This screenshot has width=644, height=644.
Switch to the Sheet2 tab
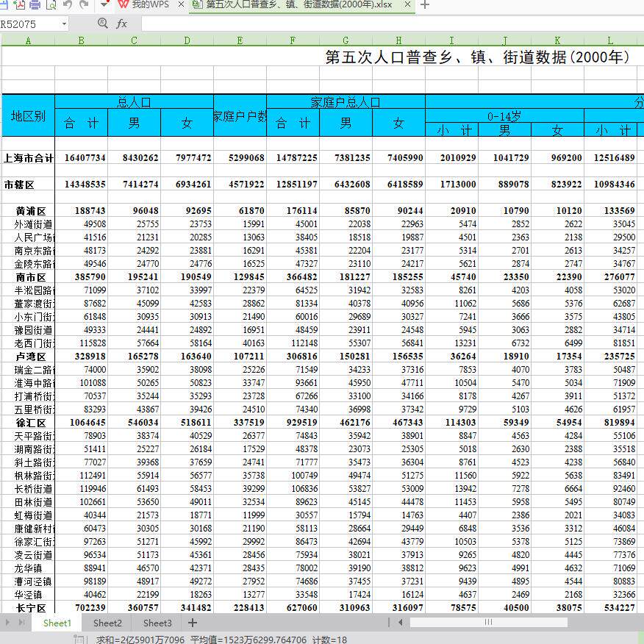coord(107,623)
